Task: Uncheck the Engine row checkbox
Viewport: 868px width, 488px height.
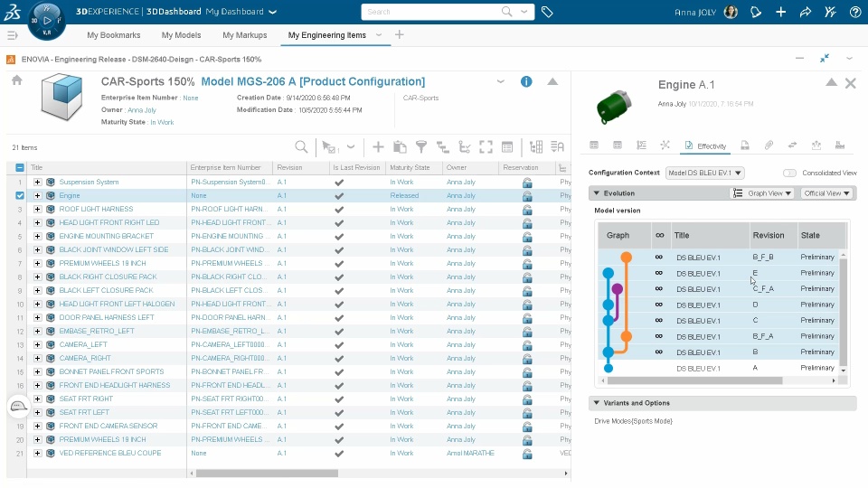Action: pos(20,195)
